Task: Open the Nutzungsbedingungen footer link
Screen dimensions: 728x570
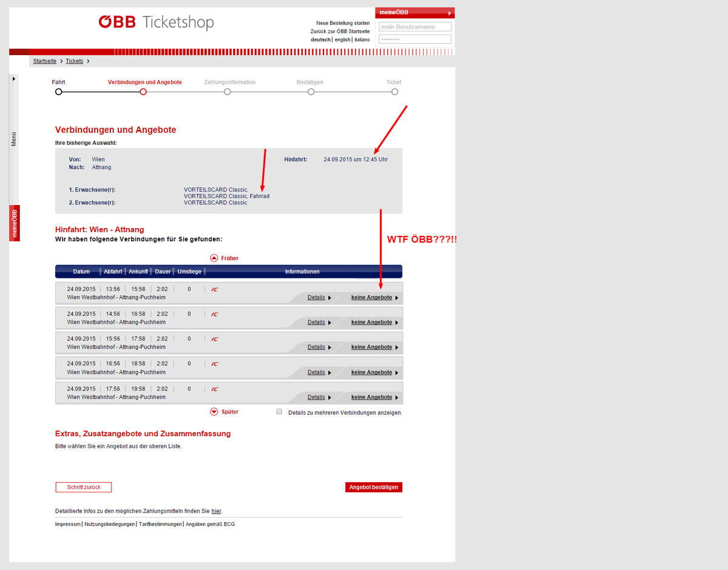Action: point(110,524)
